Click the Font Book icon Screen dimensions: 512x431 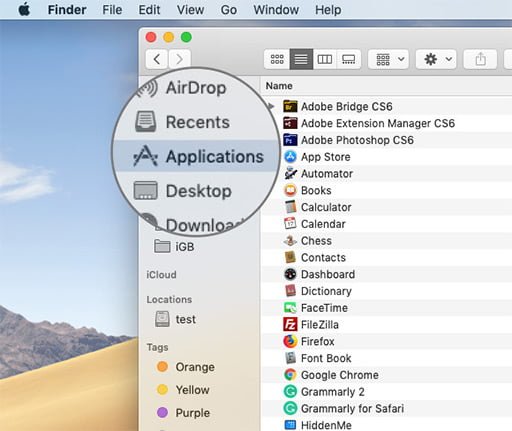pyautogui.click(x=290, y=358)
